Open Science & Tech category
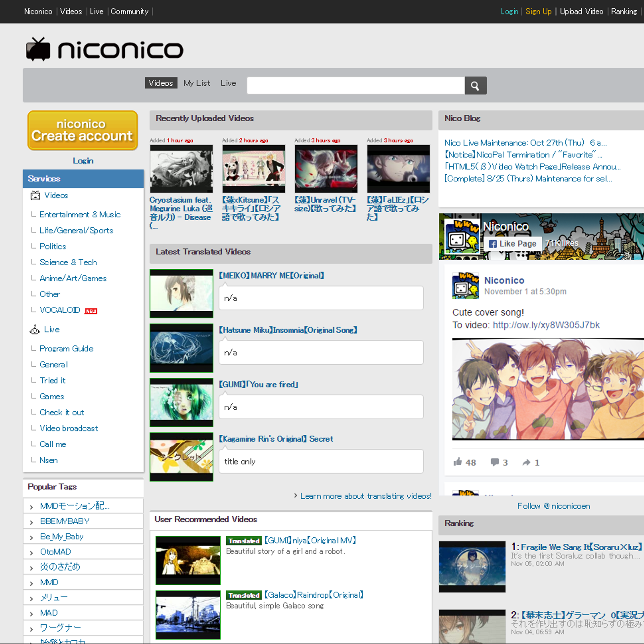 [68, 262]
